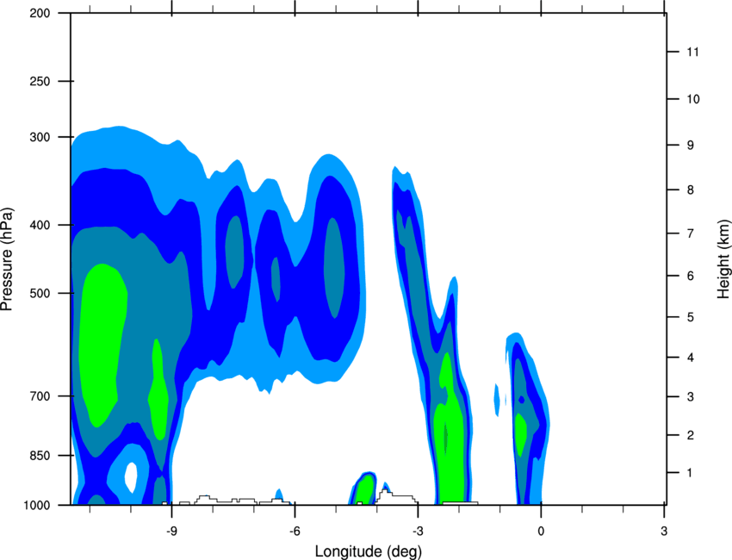Click the -9 longitude tick label
Image resolution: width=732 pixels, height=560 pixels.
[171, 531]
